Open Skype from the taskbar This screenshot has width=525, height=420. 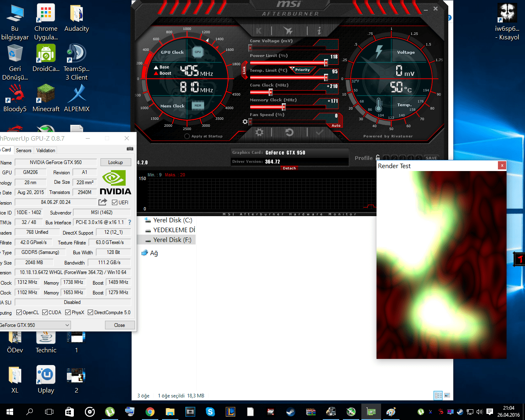(x=210, y=412)
